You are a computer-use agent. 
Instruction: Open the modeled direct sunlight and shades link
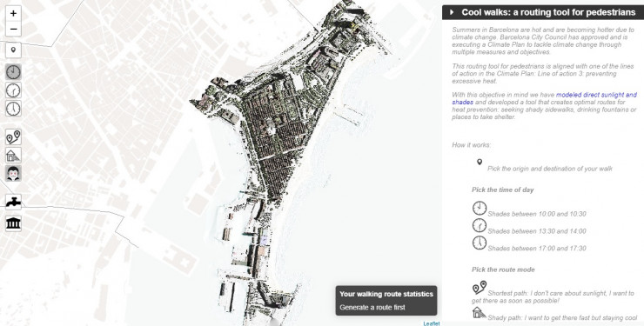pyautogui.click(x=544, y=98)
